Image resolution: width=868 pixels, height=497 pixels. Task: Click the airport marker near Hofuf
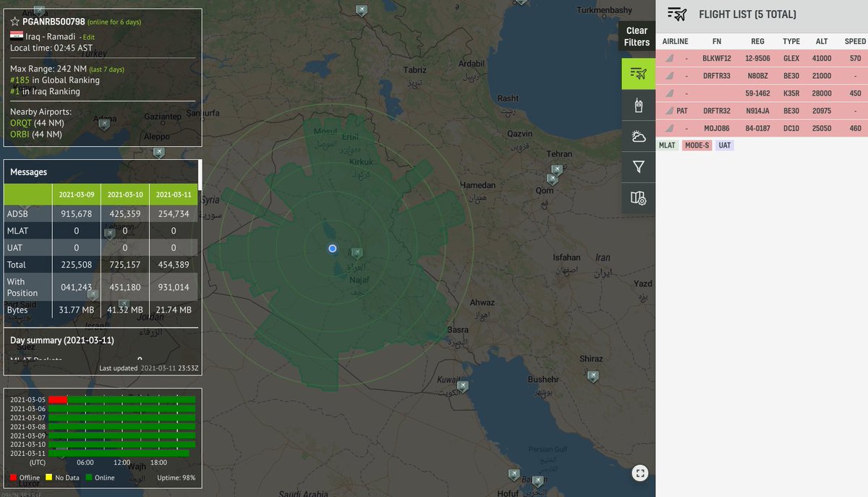click(x=514, y=475)
